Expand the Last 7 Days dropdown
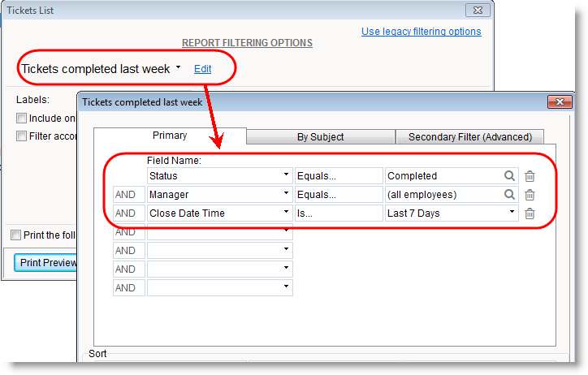The height and width of the screenshot is (375, 588). tap(512, 213)
